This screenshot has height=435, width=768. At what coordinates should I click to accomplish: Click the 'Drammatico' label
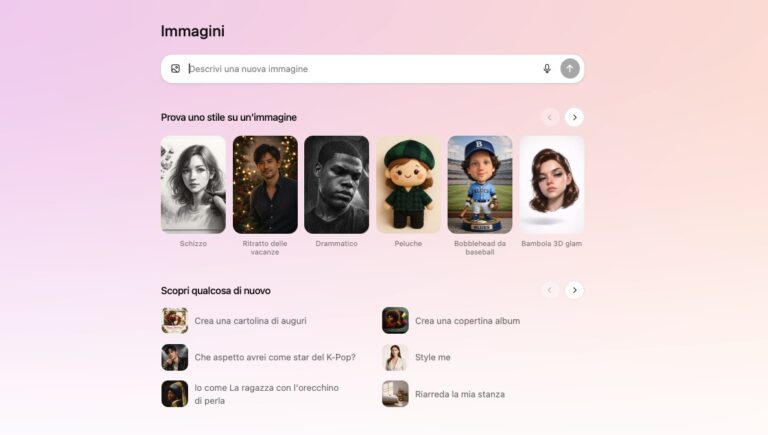336,243
